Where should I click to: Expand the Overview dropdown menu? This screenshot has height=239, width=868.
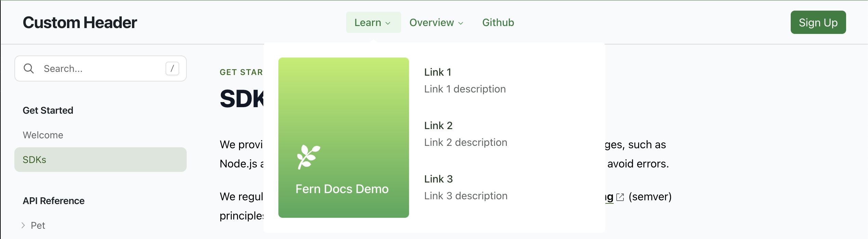[436, 22]
